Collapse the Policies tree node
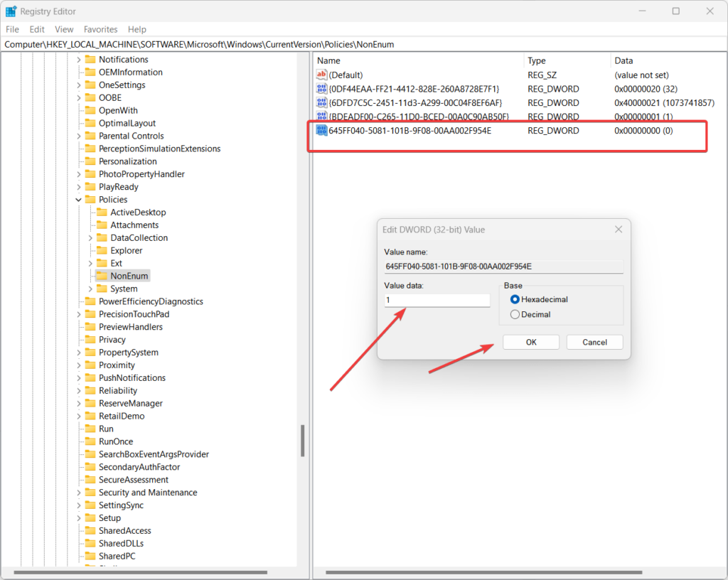The height and width of the screenshot is (580, 728). (78, 200)
